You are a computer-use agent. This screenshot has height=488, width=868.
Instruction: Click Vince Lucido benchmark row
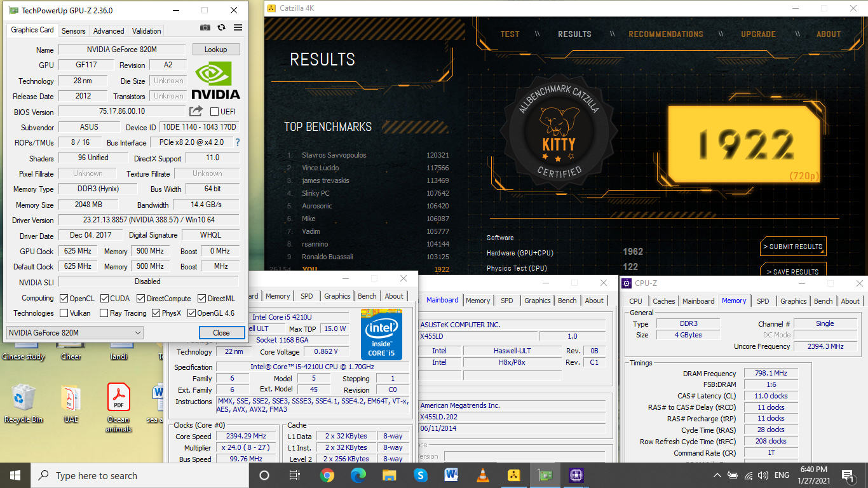tap(368, 168)
